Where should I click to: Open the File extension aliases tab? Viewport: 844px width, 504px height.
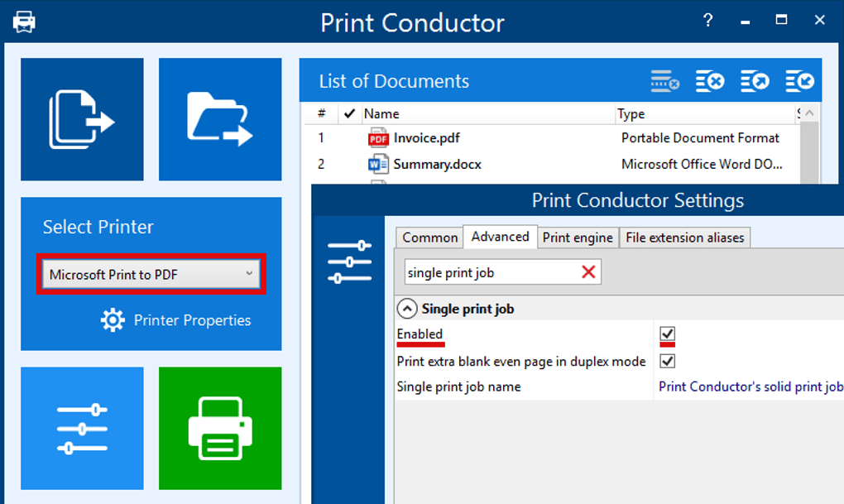point(684,237)
